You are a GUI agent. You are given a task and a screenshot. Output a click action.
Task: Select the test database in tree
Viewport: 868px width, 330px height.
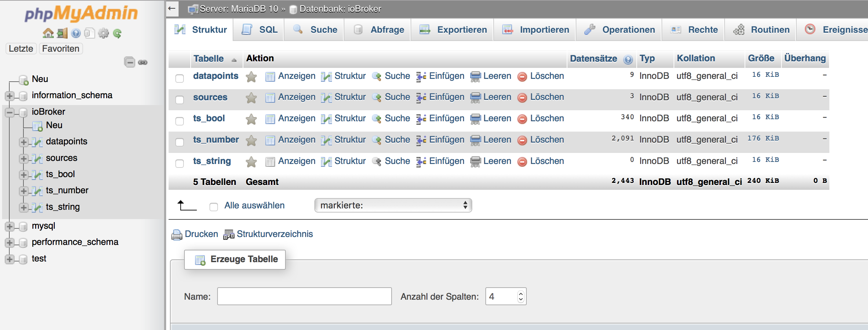pyautogui.click(x=39, y=258)
